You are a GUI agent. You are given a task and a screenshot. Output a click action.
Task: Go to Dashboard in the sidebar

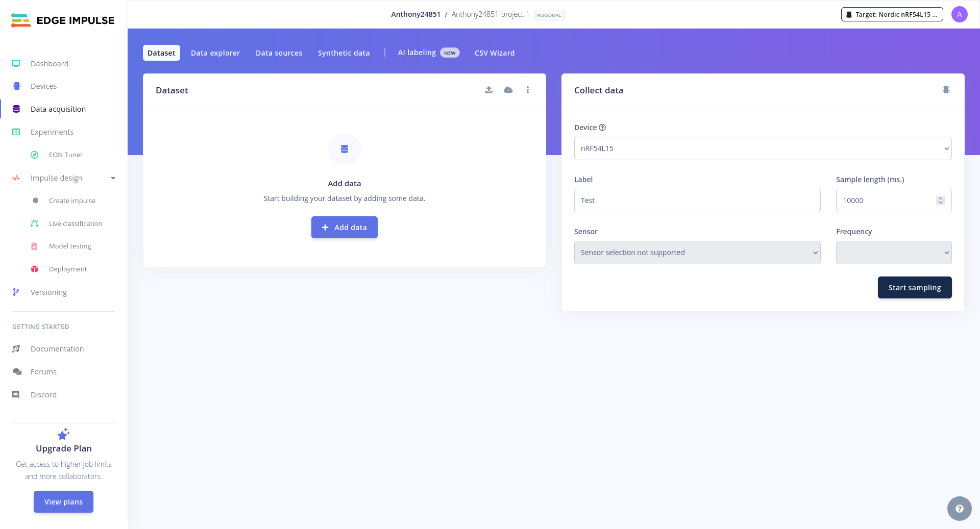(x=50, y=64)
